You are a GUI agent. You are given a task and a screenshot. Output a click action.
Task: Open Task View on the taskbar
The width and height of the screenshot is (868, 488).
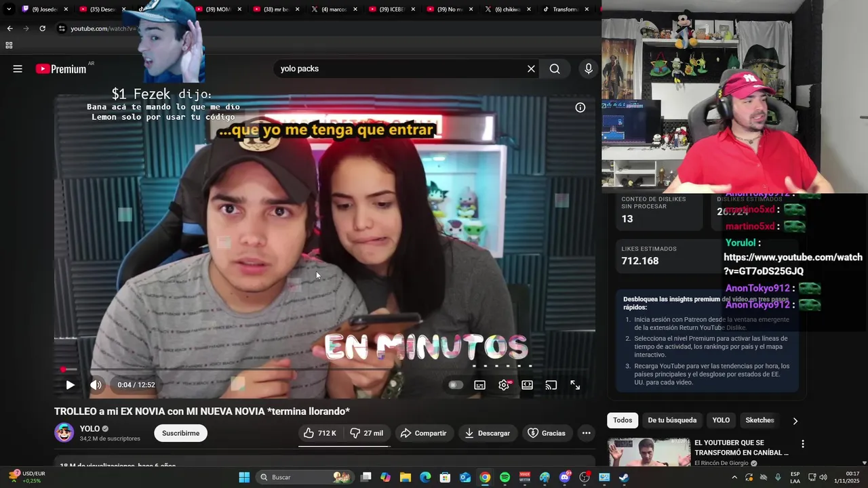click(x=366, y=477)
